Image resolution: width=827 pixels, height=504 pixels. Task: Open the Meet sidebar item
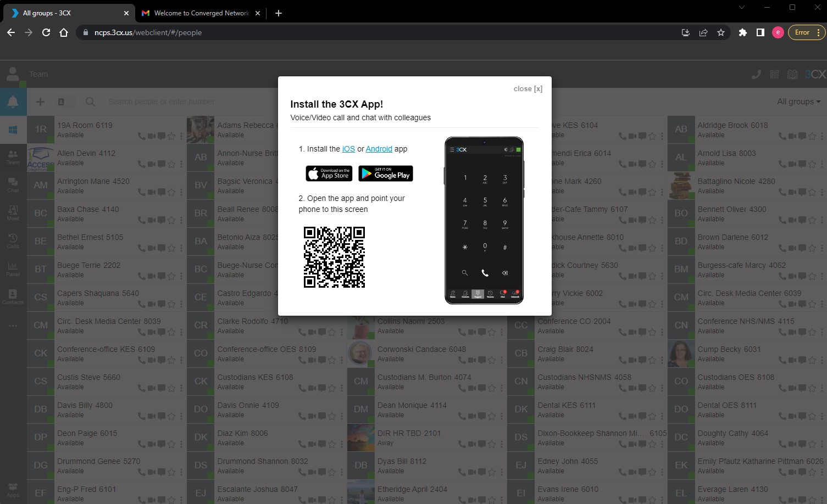point(13,214)
